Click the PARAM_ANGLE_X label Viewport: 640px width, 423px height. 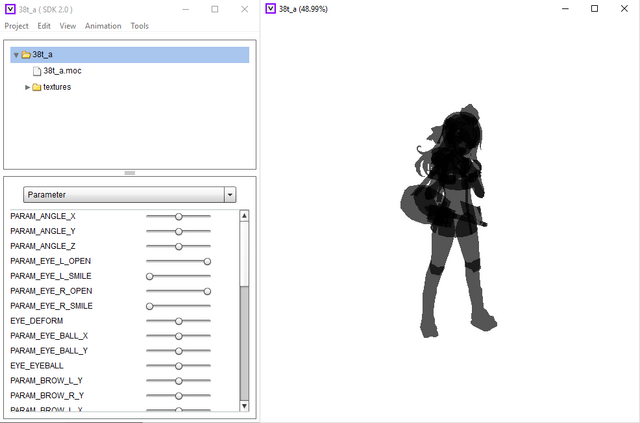click(43, 216)
